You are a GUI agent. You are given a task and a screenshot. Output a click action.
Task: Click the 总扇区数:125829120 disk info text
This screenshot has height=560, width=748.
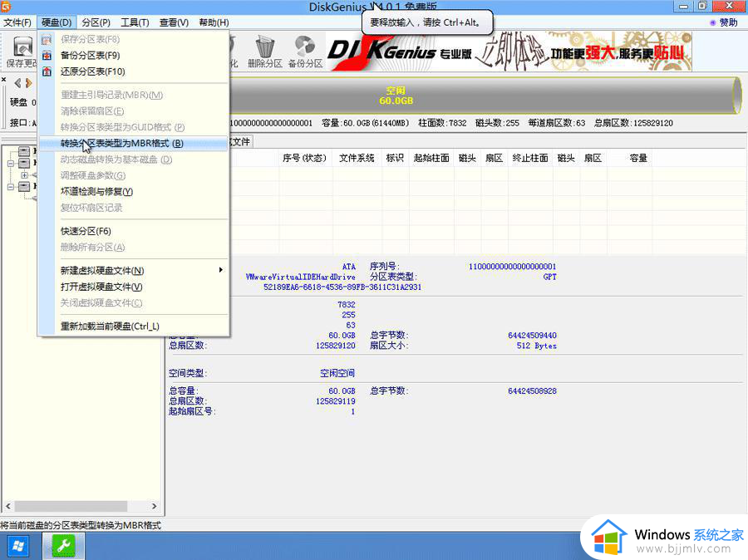pyautogui.click(x=633, y=123)
